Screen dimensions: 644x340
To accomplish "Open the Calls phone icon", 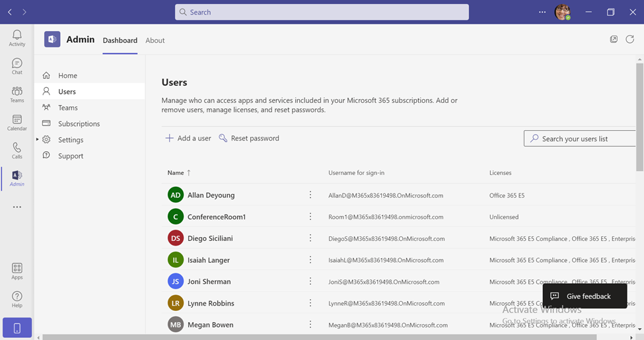I will point(17,151).
